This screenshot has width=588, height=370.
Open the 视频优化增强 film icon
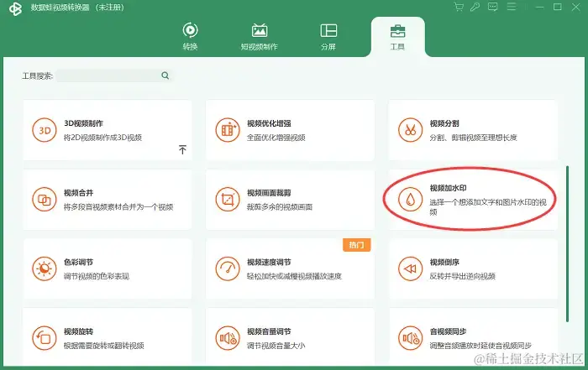[x=228, y=130]
